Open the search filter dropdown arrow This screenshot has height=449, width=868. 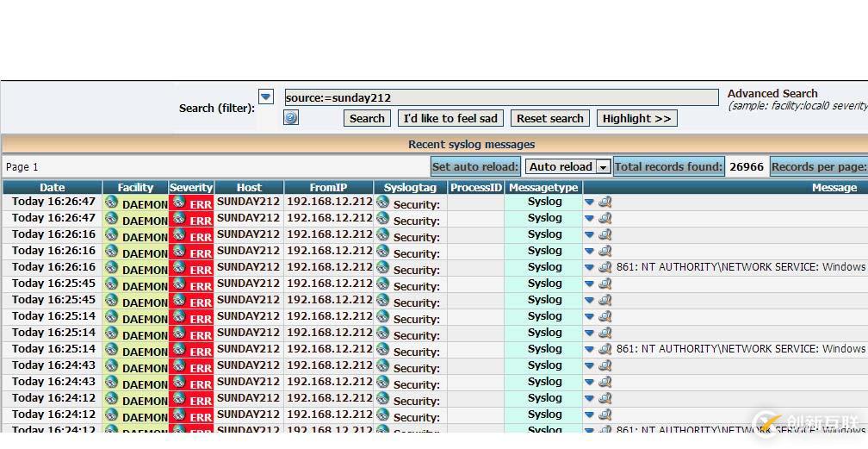(266, 97)
